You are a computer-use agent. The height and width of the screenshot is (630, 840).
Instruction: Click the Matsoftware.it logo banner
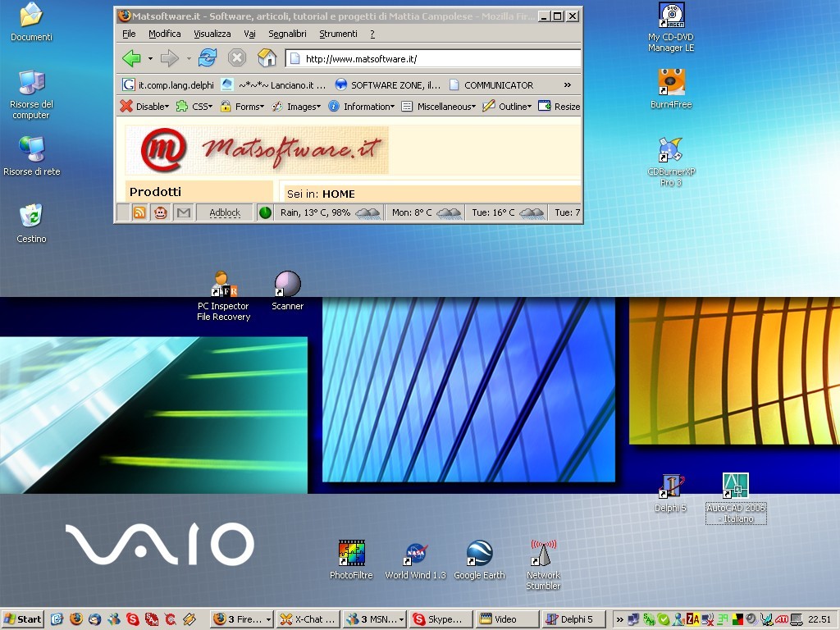coord(257,150)
